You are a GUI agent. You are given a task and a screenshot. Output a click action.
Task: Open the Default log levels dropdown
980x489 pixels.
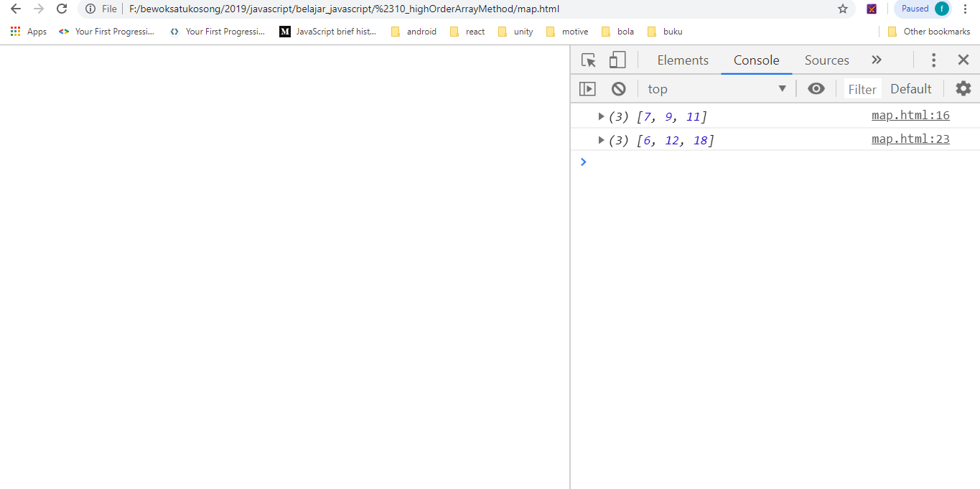tap(910, 88)
